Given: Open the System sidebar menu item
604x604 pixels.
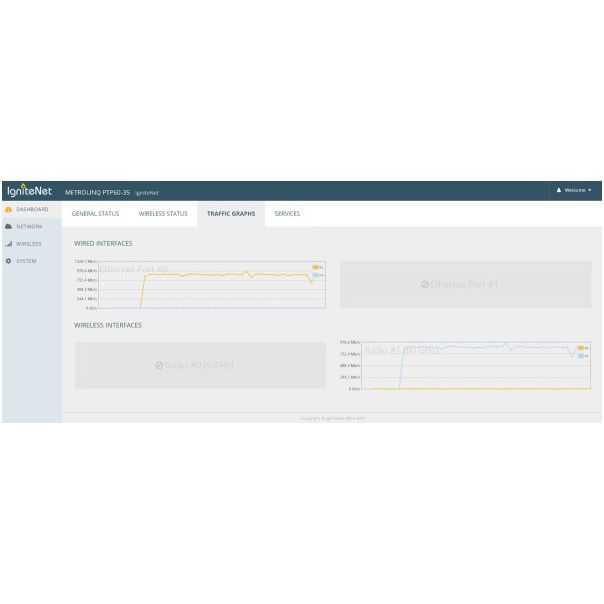Looking at the screenshot, I should 26,261.
